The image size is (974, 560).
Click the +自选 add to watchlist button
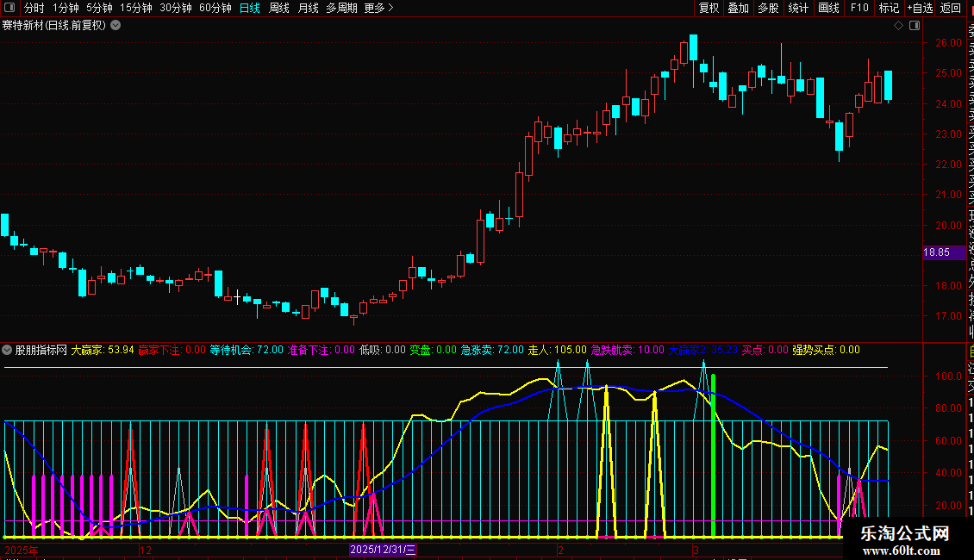(920, 9)
